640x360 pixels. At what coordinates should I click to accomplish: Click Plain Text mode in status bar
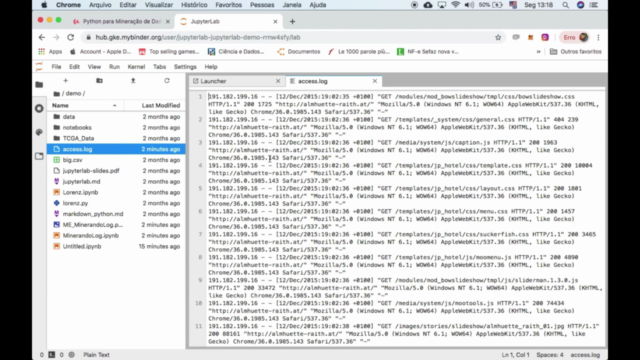pyautogui.click(x=96, y=355)
